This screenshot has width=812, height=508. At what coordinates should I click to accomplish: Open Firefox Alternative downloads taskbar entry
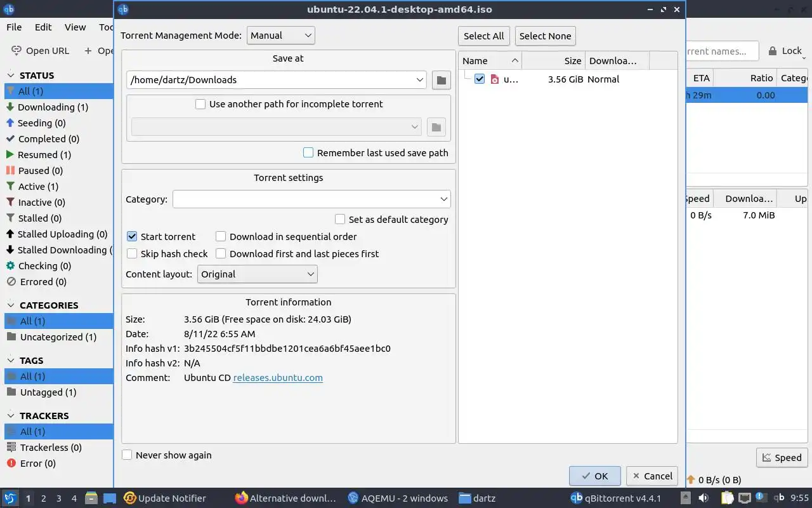285,498
